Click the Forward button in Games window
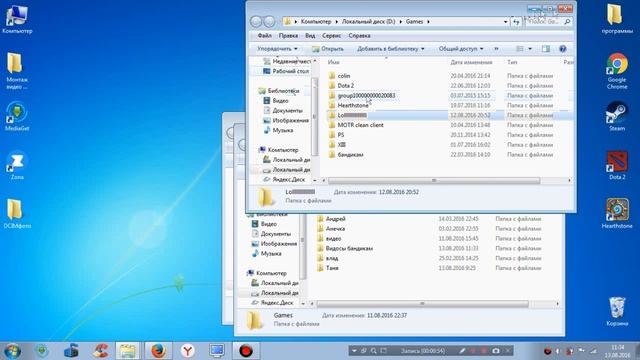This screenshot has width=640, height=360. pos(269,21)
